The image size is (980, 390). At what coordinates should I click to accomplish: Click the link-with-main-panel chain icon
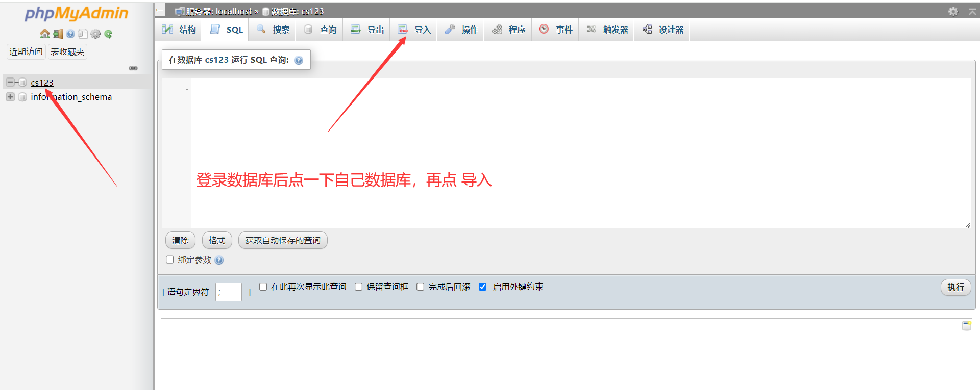[133, 68]
